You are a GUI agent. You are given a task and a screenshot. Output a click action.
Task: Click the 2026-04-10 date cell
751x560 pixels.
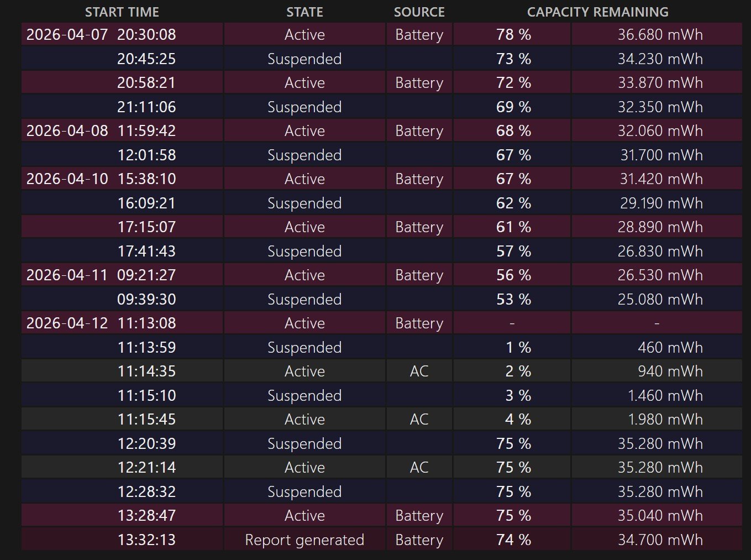[67, 179]
